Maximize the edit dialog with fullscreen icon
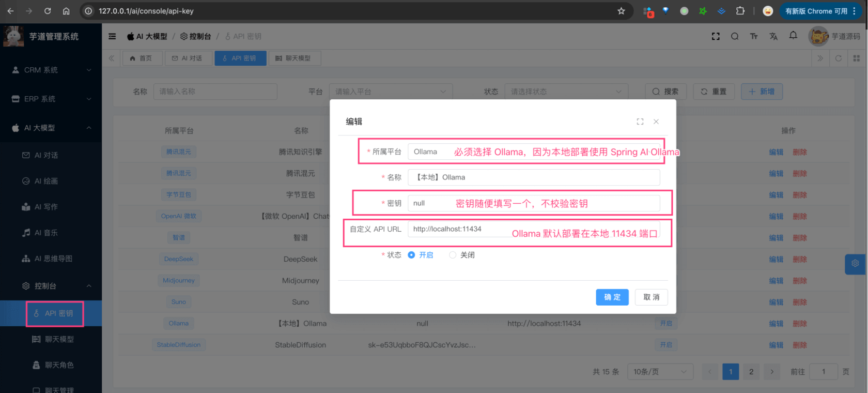Screen dimensions: 868x393 tap(640, 122)
